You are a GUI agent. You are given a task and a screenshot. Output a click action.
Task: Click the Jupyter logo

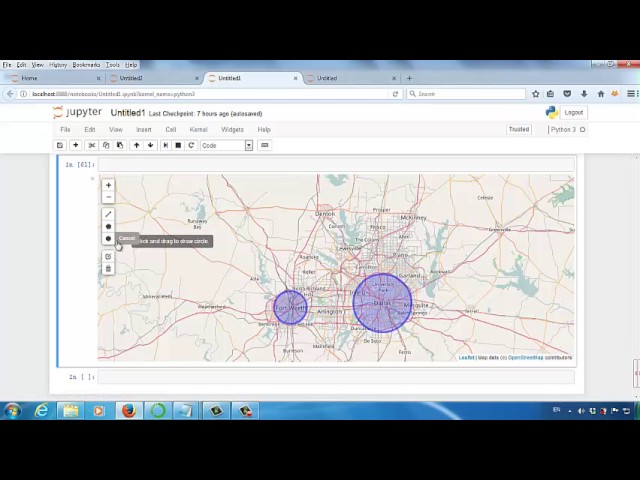pyautogui.click(x=78, y=112)
